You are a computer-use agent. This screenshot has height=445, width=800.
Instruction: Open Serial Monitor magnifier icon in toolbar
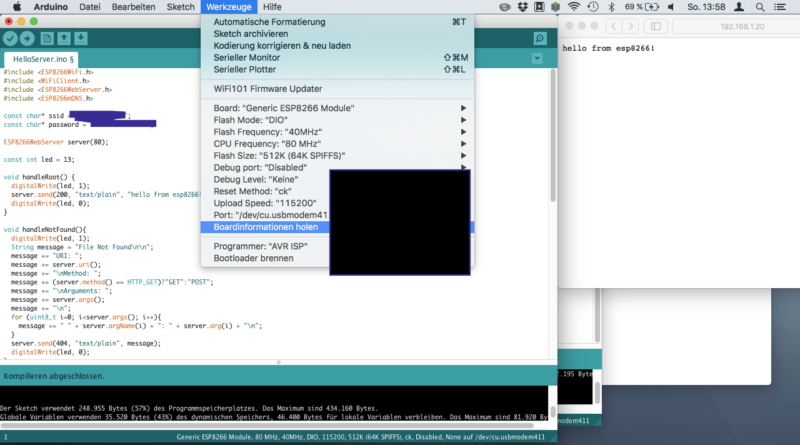click(x=540, y=38)
